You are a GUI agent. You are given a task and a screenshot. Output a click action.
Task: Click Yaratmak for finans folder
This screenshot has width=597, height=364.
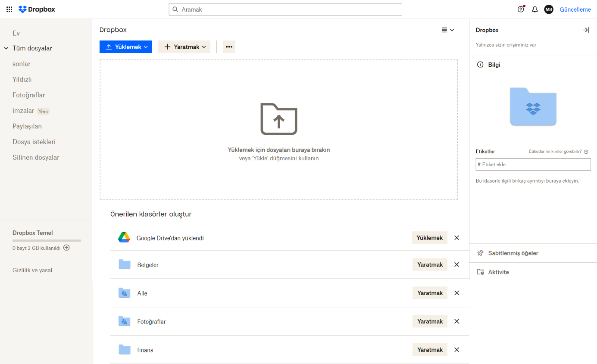[x=430, y=350]
